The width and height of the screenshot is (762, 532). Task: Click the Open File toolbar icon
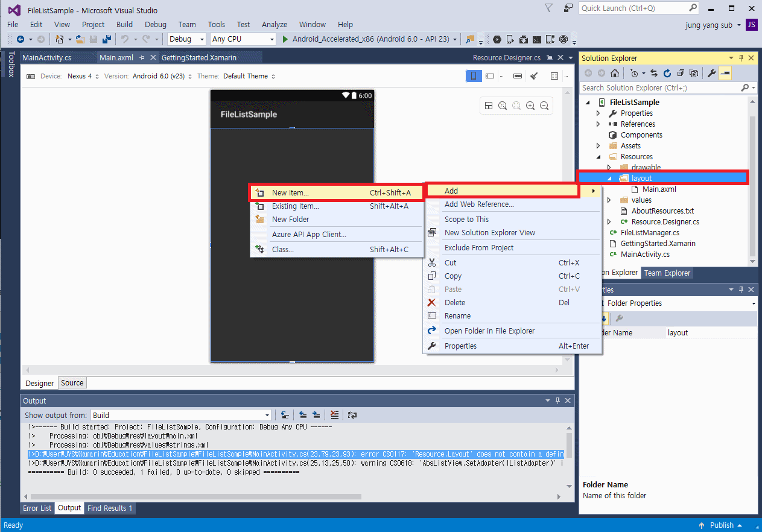pos(80,39)
